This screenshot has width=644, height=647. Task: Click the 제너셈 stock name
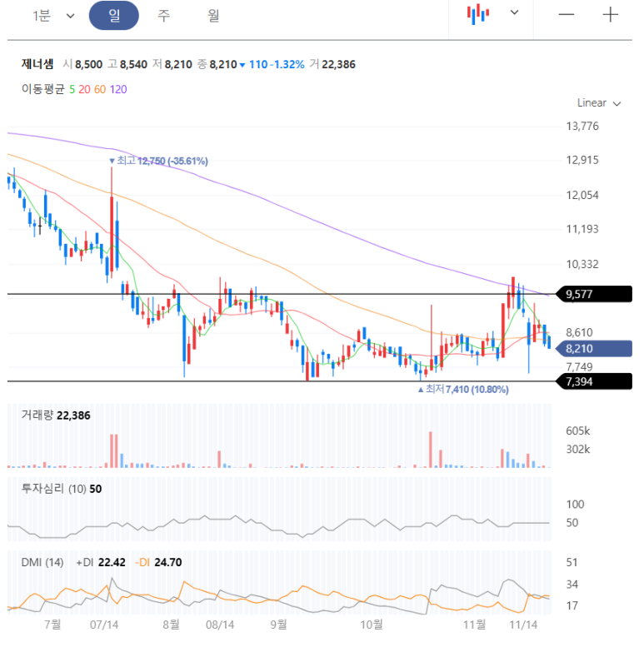pyautogui.click(x=37, y=64)
